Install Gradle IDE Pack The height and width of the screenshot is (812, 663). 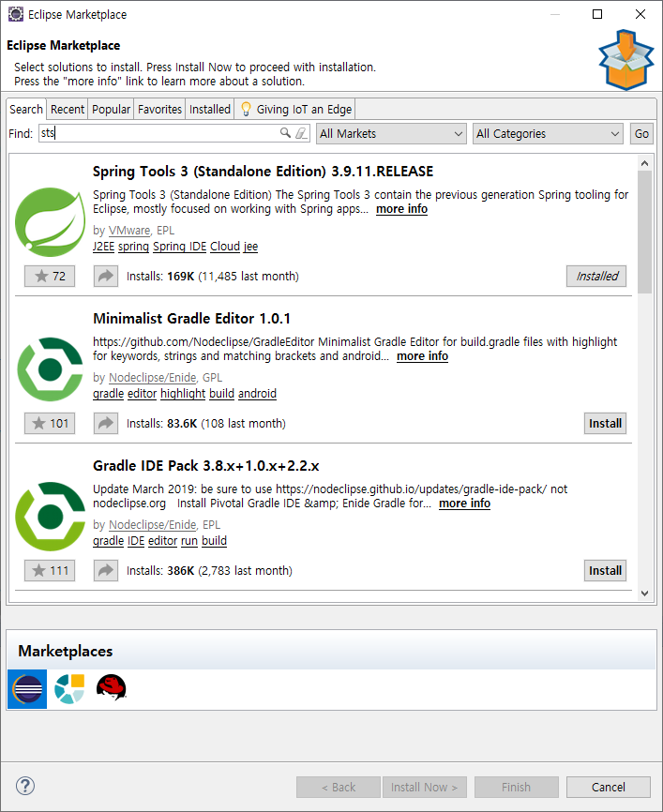[605, 570]
